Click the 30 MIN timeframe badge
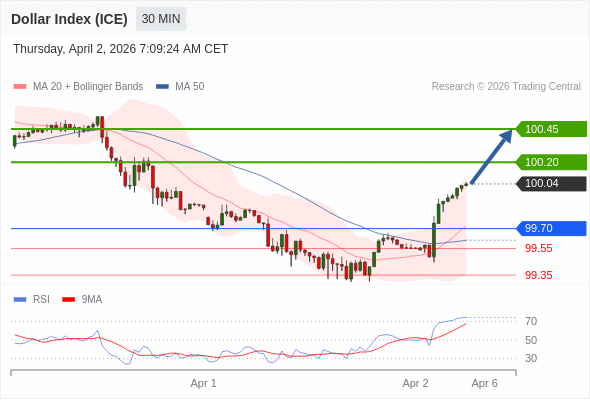The height and width of the screenshot is (400, 590). 161,19
